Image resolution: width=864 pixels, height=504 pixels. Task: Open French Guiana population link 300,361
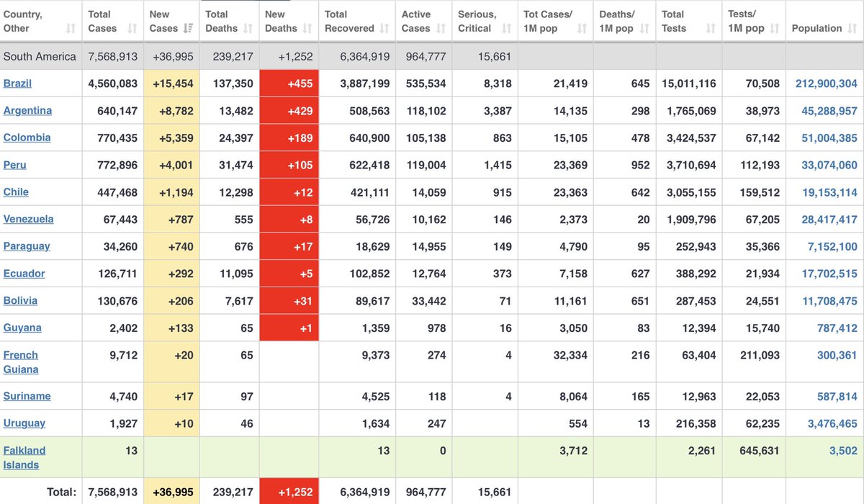coord(837,355)
